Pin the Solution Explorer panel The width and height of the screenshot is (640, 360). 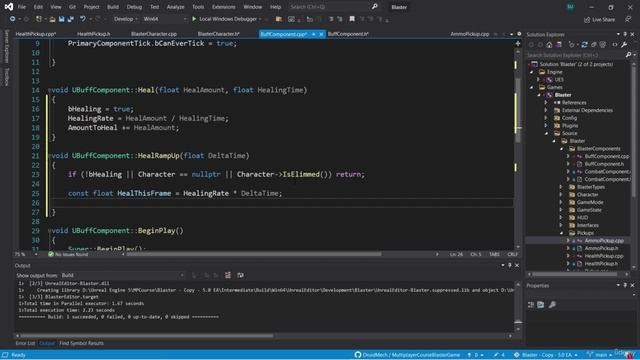pos(625,34)
